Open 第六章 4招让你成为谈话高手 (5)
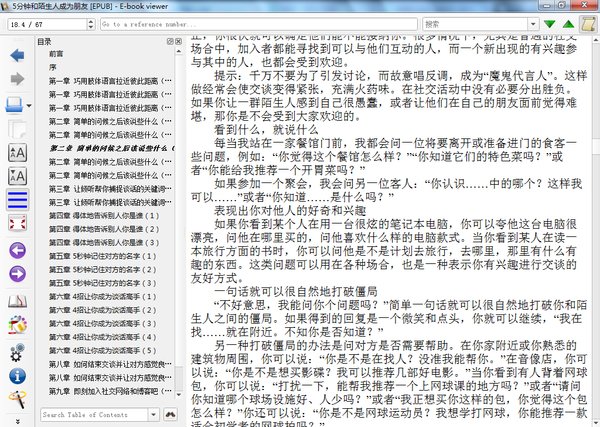This screenshot has width=600, height=427. pyautogui.click(x=102, y=350)
